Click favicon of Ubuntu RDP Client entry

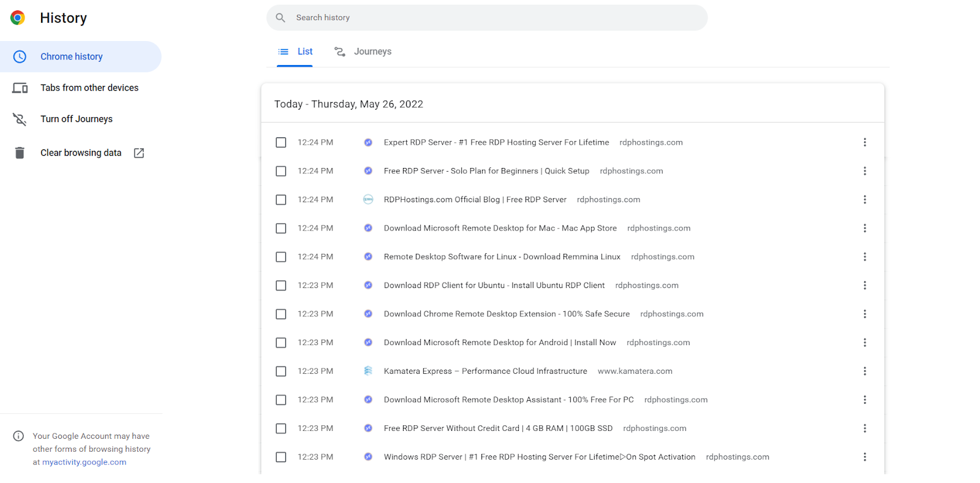coord(368,285)
